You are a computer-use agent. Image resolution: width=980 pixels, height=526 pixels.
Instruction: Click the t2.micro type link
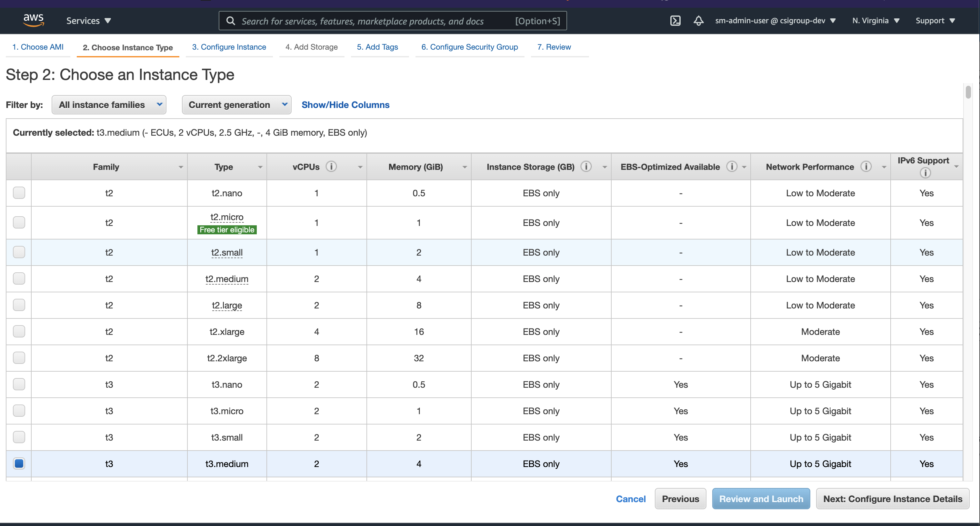pyautogui.click(x=227, y=217)
